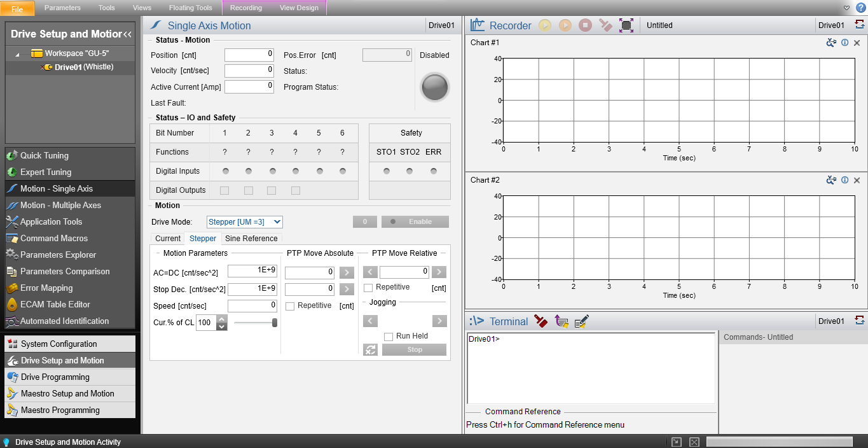
Task: Switch to Drive Programming section
Action: 70,377
